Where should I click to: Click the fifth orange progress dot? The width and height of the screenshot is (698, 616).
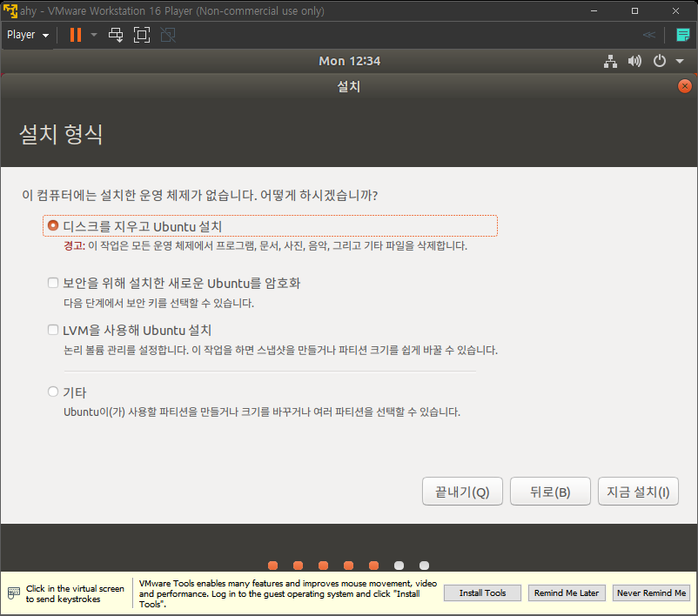374,566
